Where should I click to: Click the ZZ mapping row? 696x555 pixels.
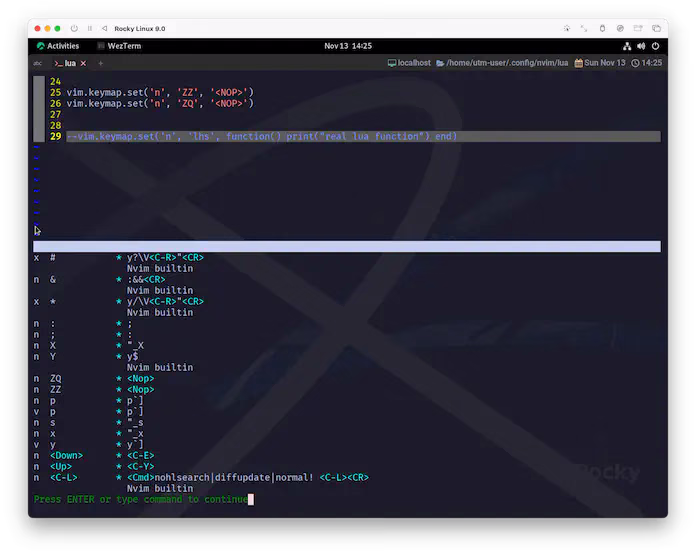(94, 389)
